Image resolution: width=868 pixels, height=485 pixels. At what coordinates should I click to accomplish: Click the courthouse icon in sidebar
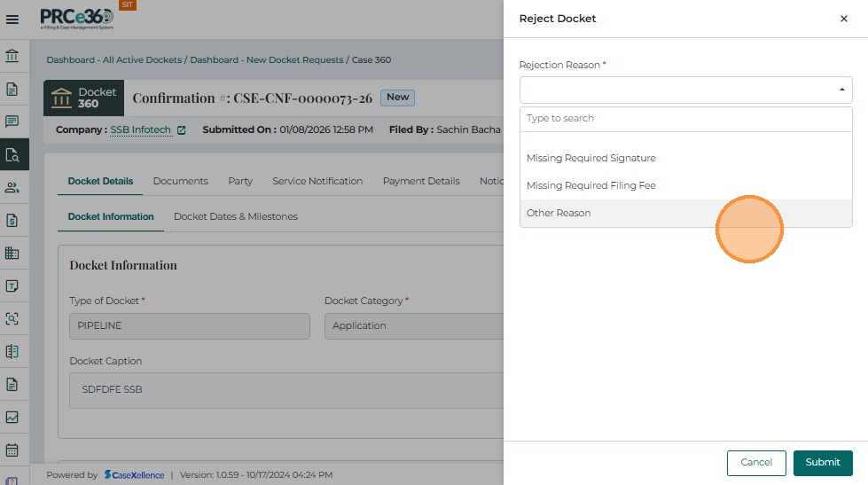pos(12,57)
